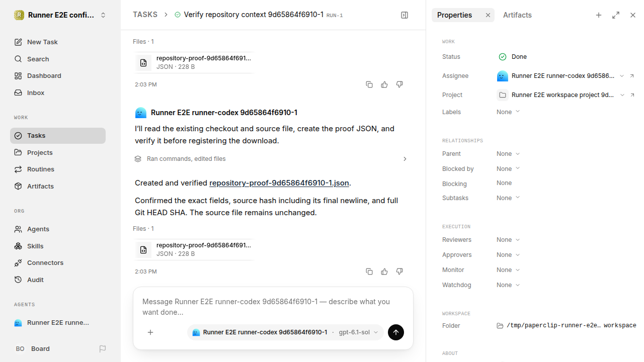Click TASKS breadcrumb in header
This screenshot has width=644, height=362.
coord(145,15)
